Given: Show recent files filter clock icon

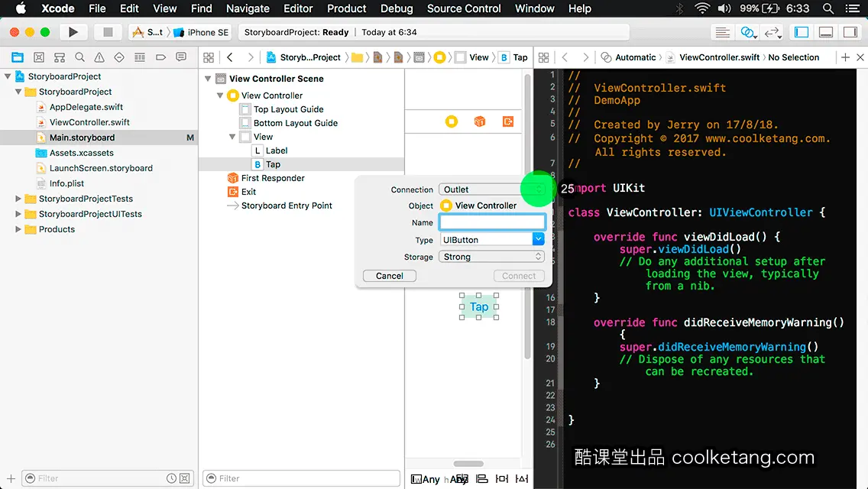Looking at the screenshot, I should tap(172, 478).
